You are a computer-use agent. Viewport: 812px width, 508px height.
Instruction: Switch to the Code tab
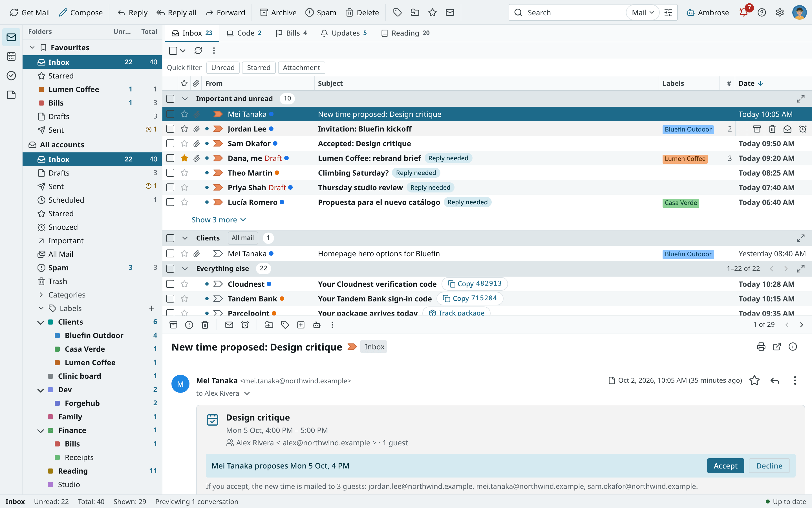coord(244,33)
